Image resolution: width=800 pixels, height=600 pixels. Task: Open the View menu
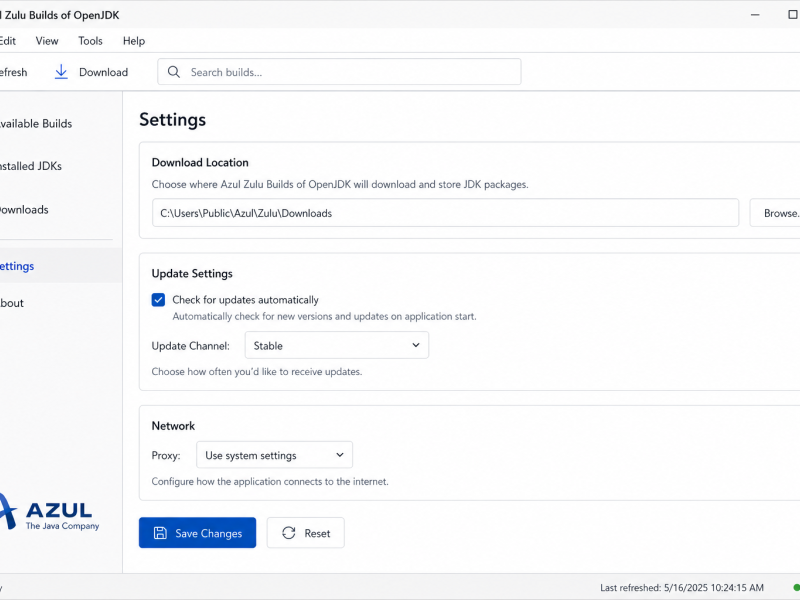(x=47, y=41)
